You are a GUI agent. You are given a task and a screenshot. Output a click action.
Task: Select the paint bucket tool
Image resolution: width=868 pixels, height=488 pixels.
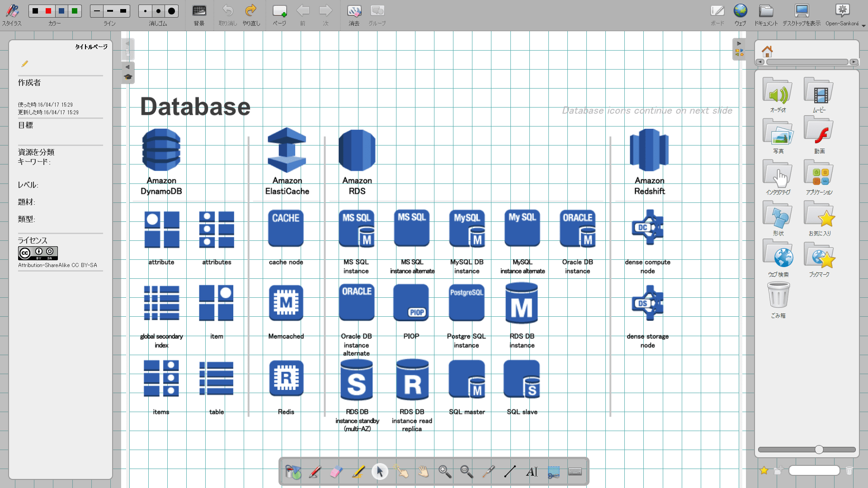tap(293, 472)
